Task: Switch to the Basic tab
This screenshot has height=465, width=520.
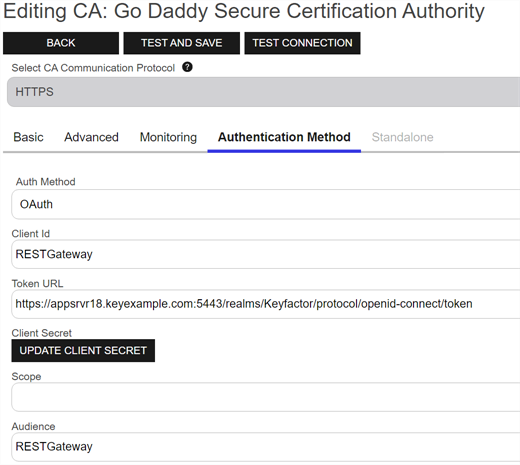Action: [x=28, y=137]
